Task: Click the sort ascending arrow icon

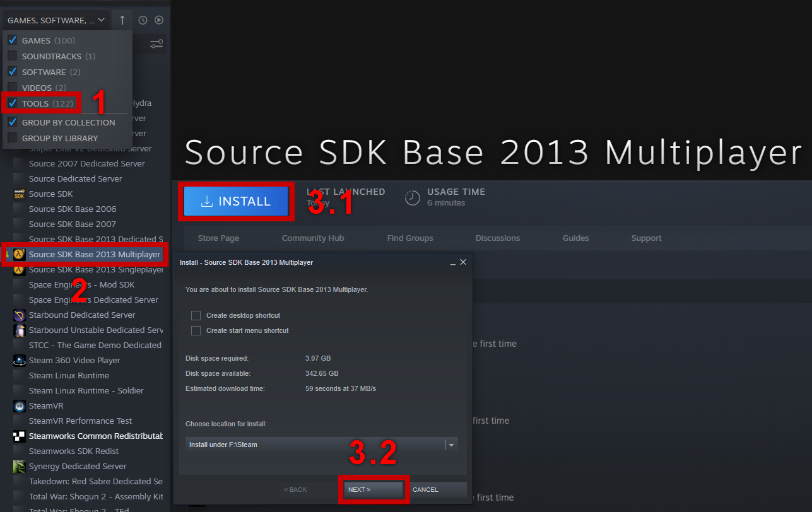Action: [122, 20]
